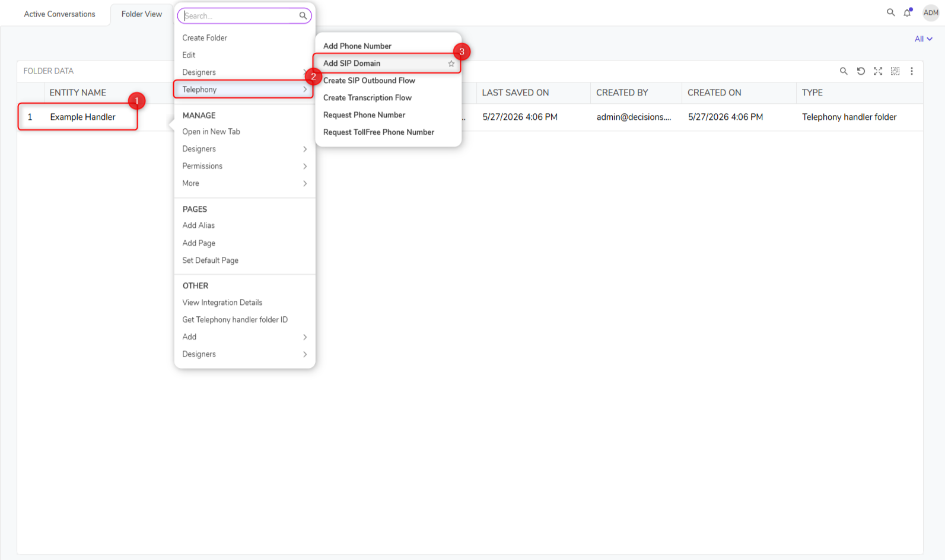
Task: Select Edit in the context menu
Action: click(189, 55)
